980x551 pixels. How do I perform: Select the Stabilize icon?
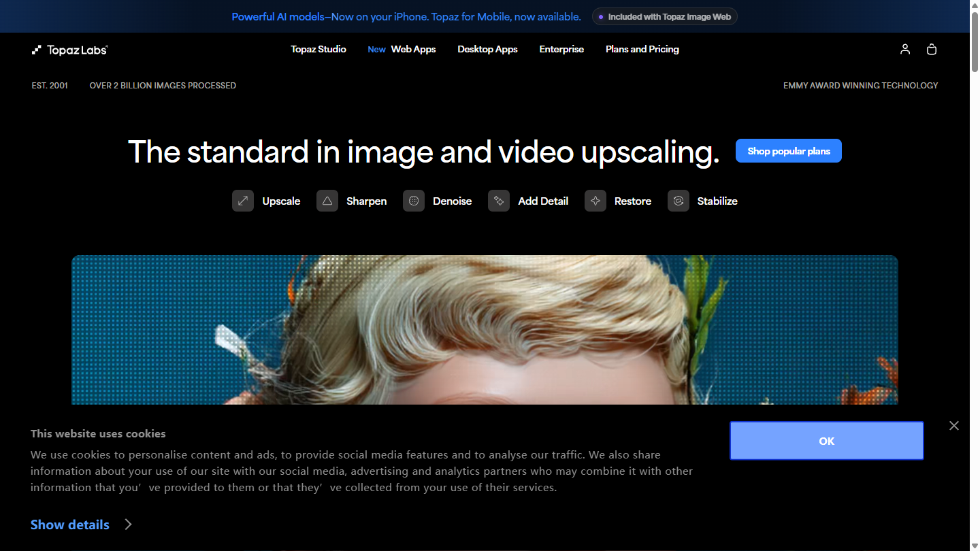[679, 201]
